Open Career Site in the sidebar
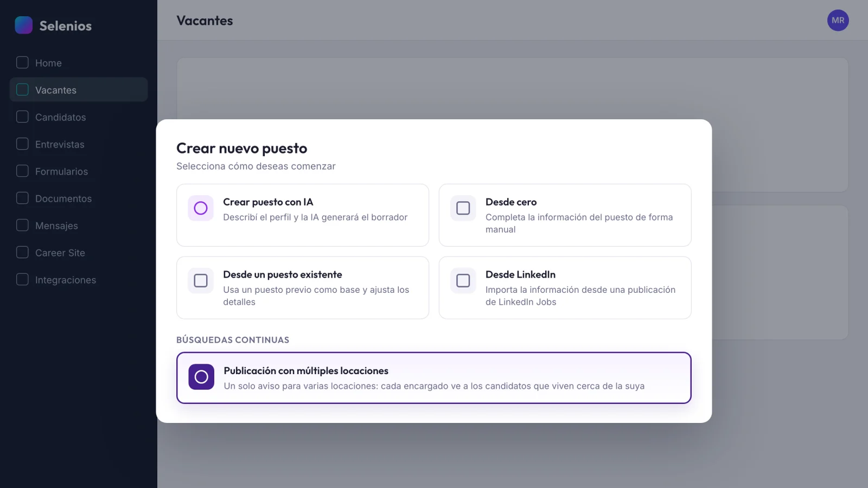The image size is (868, 488). pyautogui.click(x=79, y=253)
